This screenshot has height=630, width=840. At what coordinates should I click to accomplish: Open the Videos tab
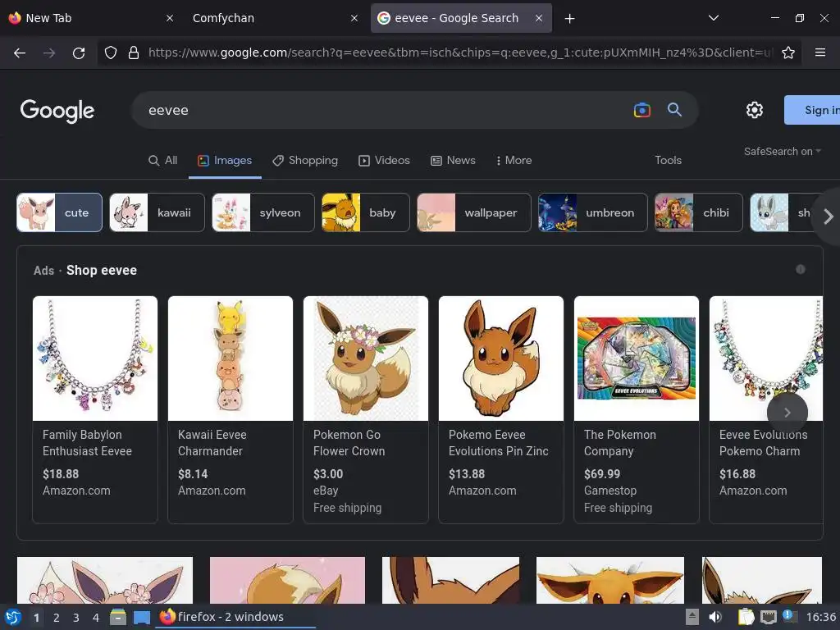[384, 160]
